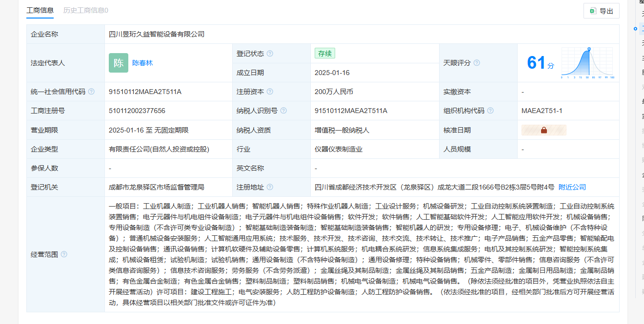This screenshot has height=324, width=644.
Task: Click help icon next to 统一社会信用代码
Action: 91,92
